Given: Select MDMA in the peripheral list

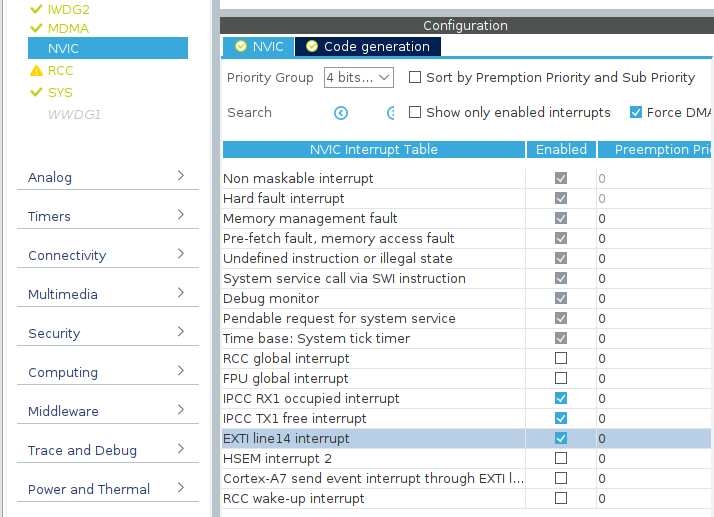Looking at the screenshot, I should pos(68,28).
